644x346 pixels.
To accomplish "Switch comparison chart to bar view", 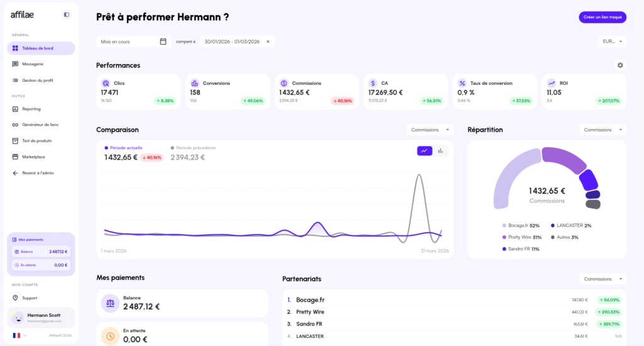I will pos(440,151).
